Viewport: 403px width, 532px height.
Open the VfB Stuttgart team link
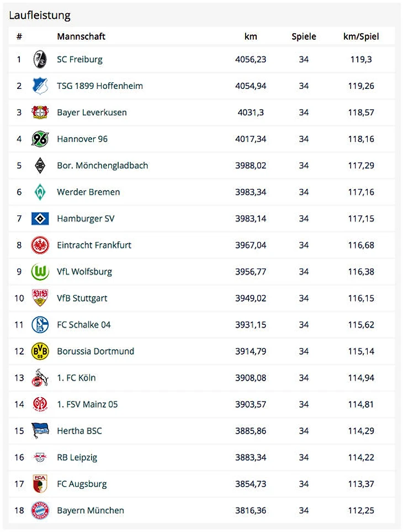tap(82, 298)
